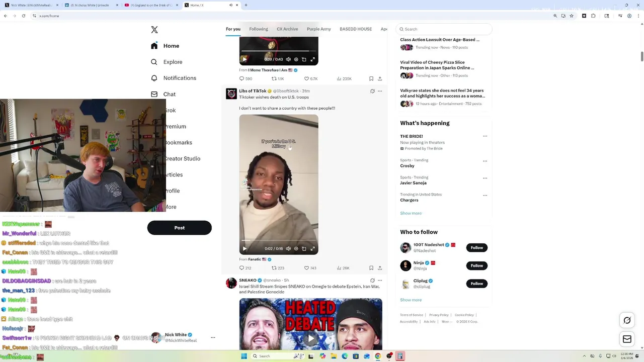Open Chat from the sidebar
Viewport: 644px width, 362px height.
click(163, 94)
